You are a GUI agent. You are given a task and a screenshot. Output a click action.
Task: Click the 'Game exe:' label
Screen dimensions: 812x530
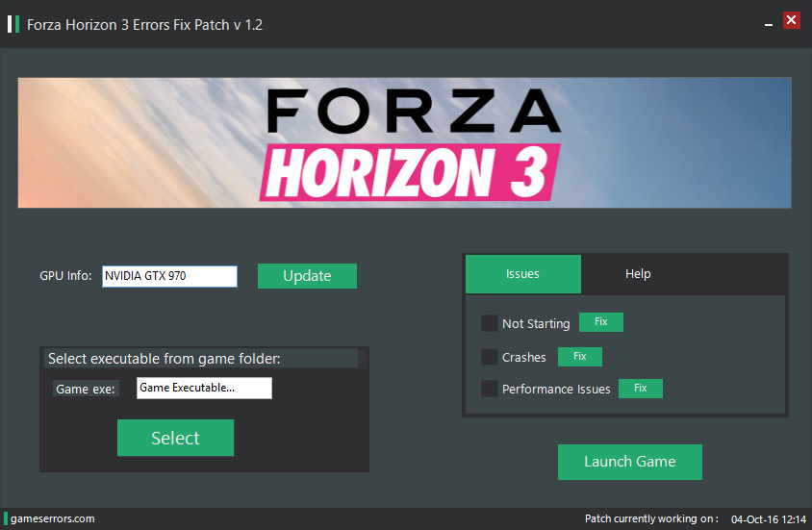click(86, 390)
